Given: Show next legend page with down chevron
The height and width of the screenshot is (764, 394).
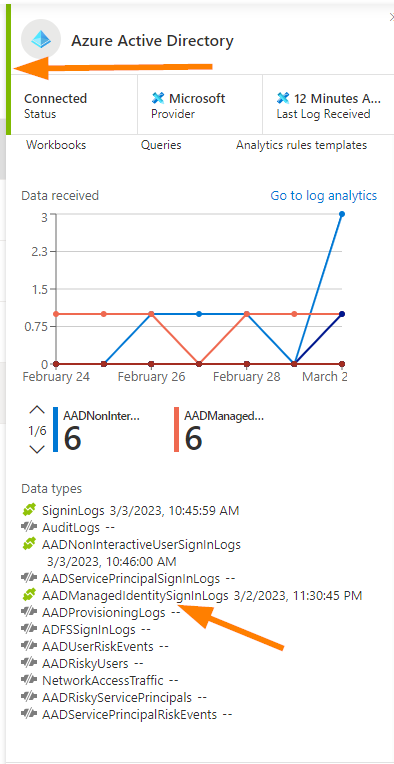Looking at the screenshot, I should pos(37,449).
